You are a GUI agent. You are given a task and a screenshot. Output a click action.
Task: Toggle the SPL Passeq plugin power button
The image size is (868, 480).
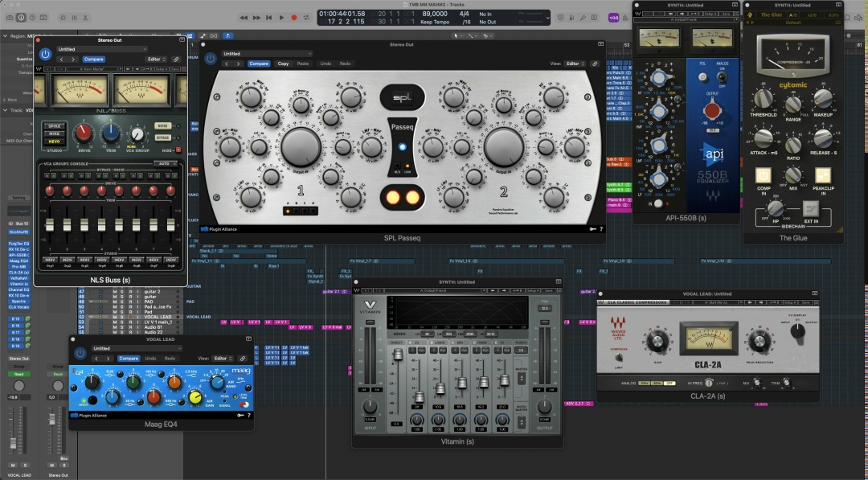[211, 59]
